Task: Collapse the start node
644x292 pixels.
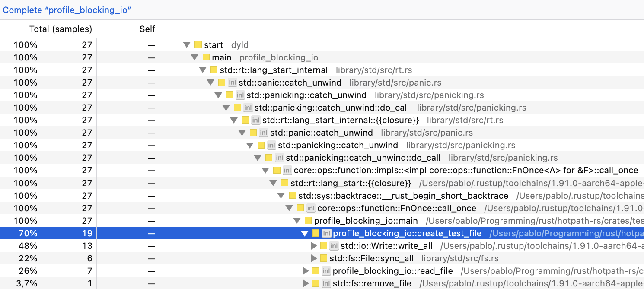Action: [x=186, y=44]
